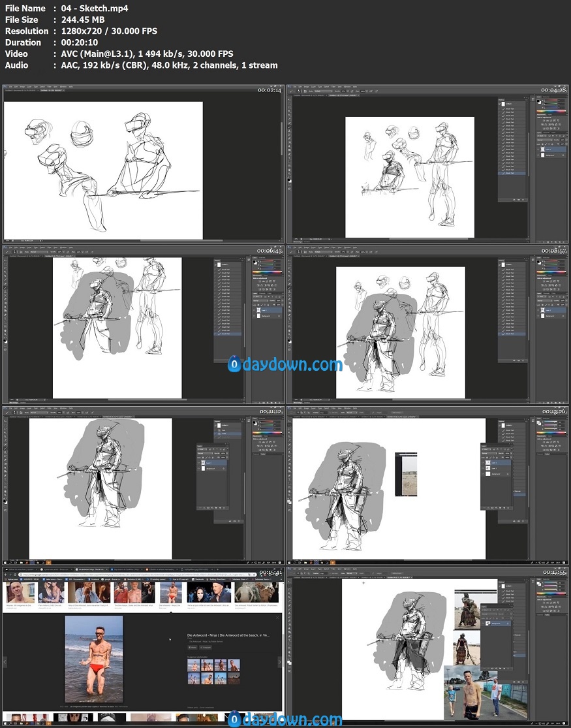Toggle eye of middle layer in 00:13:26 frame
This screenshot has height=728, width=571.
tap(483, 468)
